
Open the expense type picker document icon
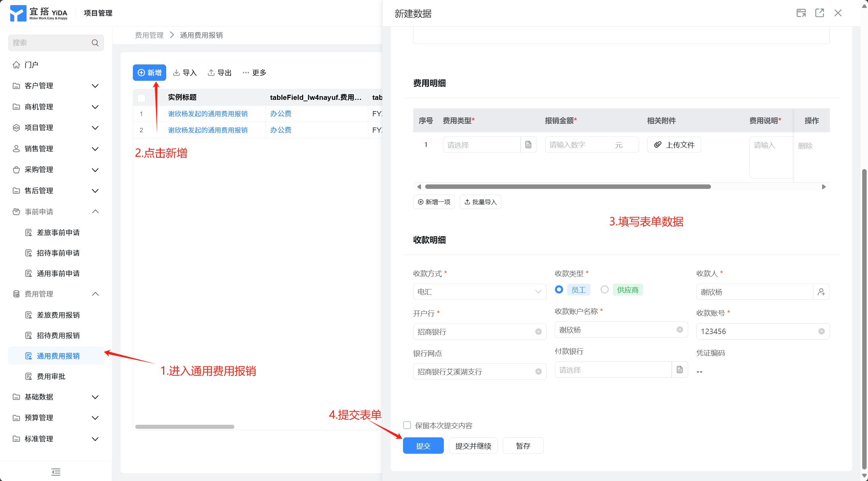[528, 145]
